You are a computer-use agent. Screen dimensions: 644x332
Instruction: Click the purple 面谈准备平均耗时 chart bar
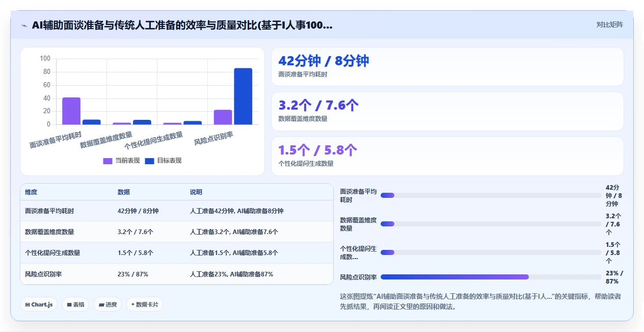pyautogui.click(x=71, y=111)
